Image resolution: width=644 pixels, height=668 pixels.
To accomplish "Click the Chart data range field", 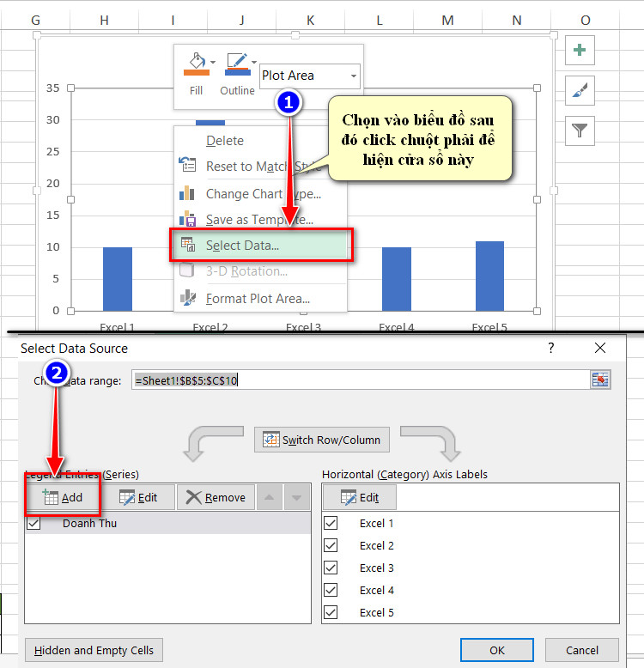I will click(x=361, y=380).
